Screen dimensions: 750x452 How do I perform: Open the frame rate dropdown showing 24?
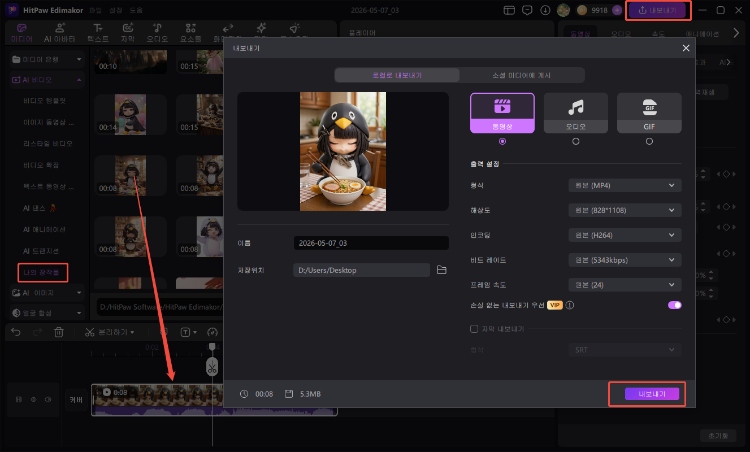(625, 285)
